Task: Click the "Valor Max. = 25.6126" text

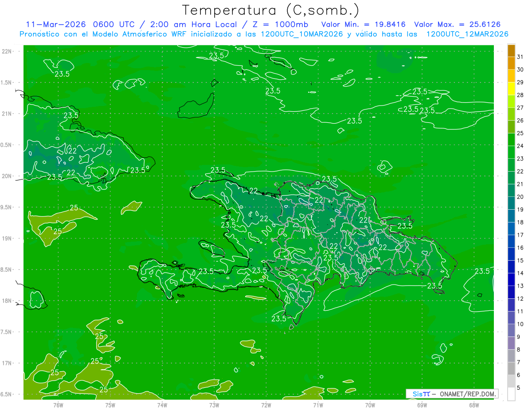Action: point(458,24)
